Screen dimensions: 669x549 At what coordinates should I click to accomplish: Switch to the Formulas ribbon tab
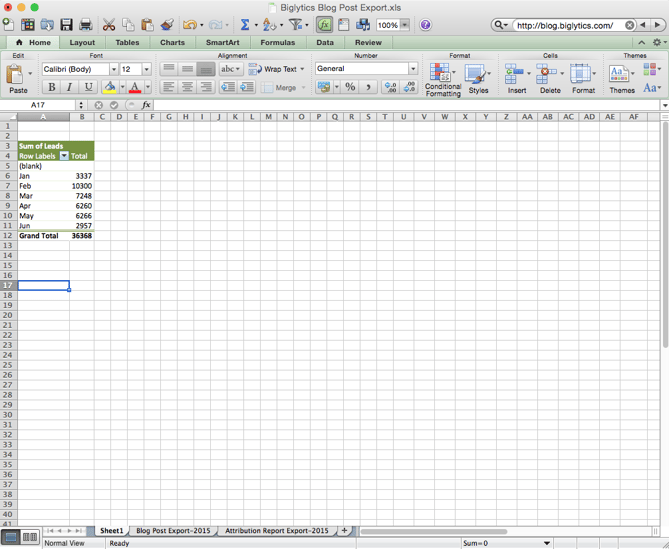pos(278,43)
